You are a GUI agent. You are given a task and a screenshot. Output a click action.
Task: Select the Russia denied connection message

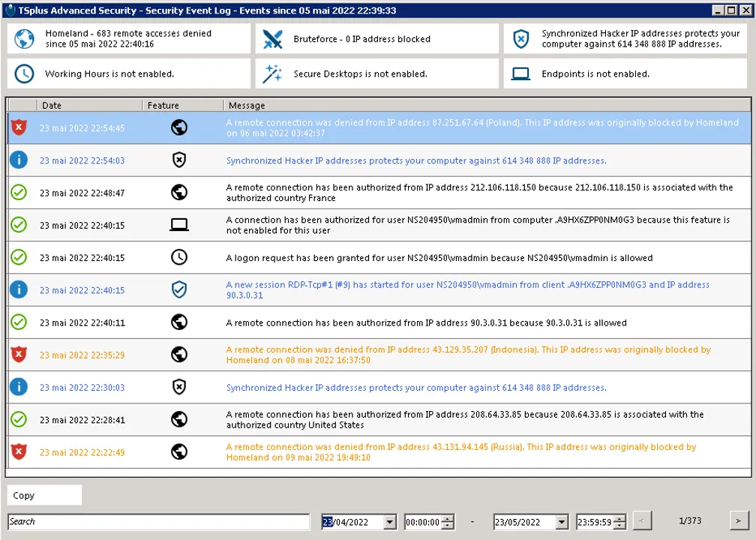pyautogui.click(x=461, y=451)
